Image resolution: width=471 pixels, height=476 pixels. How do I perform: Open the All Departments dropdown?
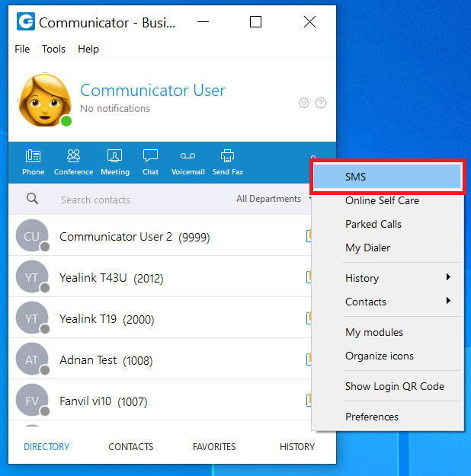[274, 199]
